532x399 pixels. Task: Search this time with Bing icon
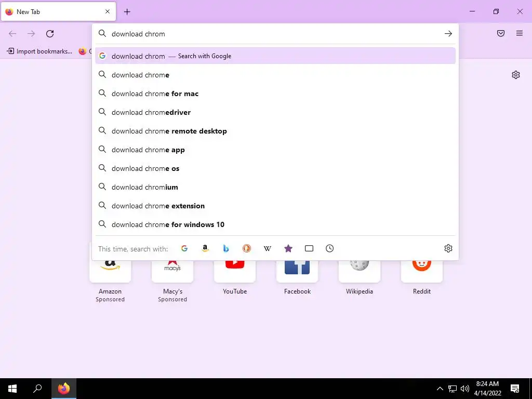click(x=226, y=248)
